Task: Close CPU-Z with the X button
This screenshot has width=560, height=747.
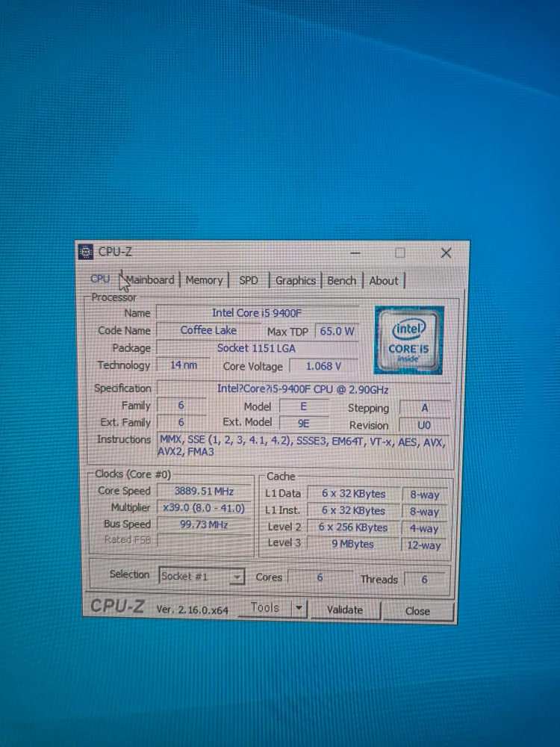Action: pos(447,253)
